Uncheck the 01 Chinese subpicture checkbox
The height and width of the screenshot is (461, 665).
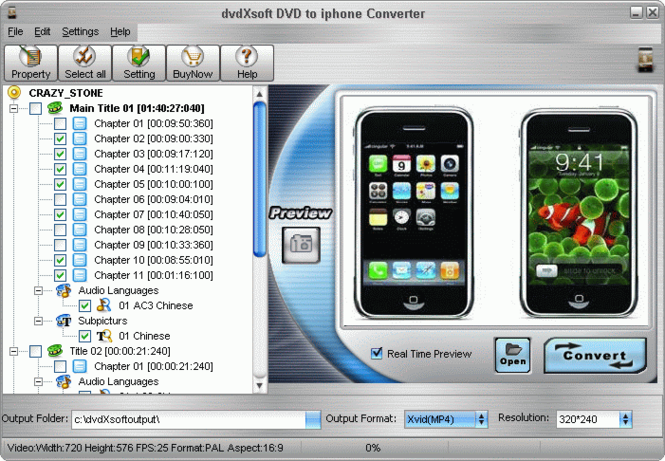[x=85, y=336]
